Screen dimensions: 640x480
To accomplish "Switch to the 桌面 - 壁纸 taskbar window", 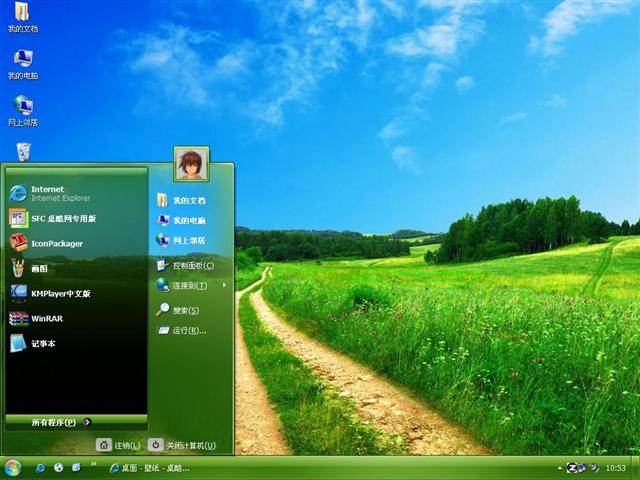I will click(x=150, y=468).
